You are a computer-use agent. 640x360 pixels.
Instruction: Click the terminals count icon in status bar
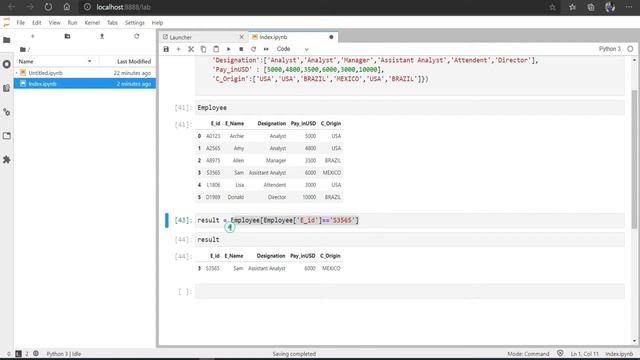tap(18, 354)
